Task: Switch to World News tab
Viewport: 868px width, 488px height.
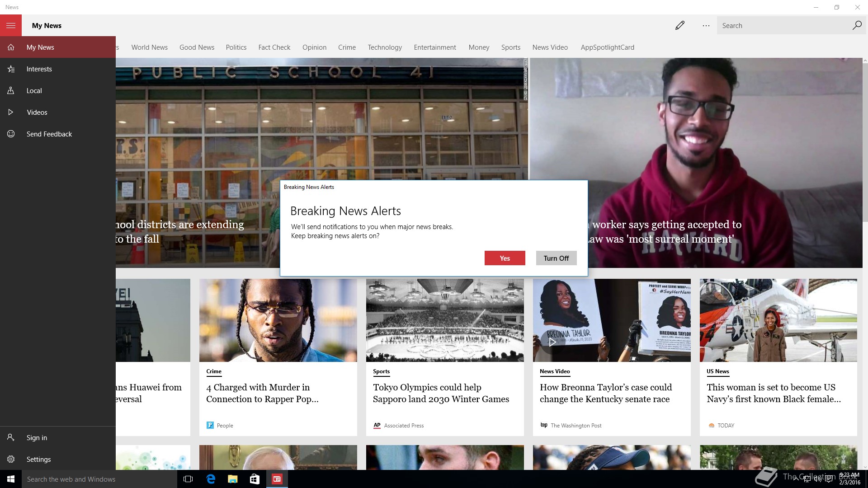Action: [x=149, y=47]
